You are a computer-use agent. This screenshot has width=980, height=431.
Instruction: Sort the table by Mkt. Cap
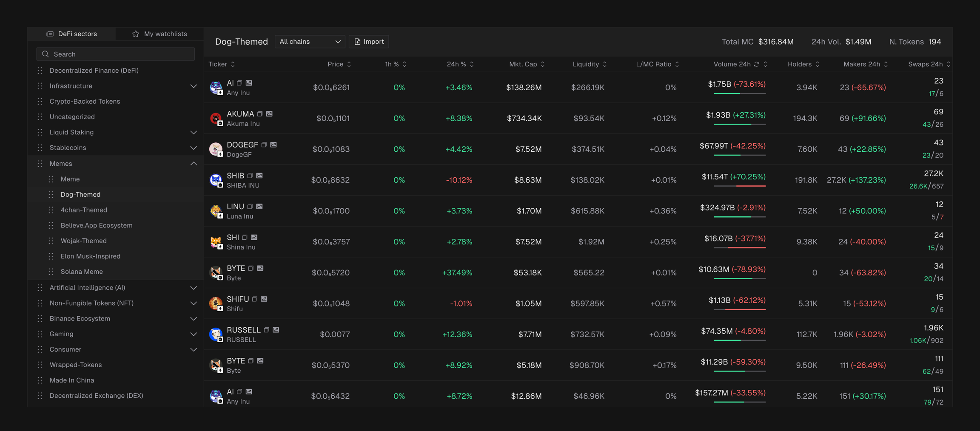coord(527,64)
